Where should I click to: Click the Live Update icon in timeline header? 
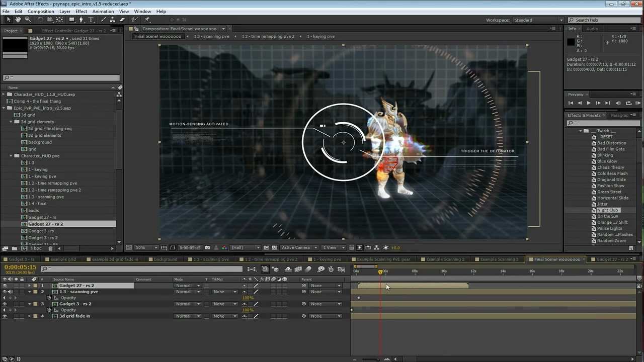[x=265, y=269]
